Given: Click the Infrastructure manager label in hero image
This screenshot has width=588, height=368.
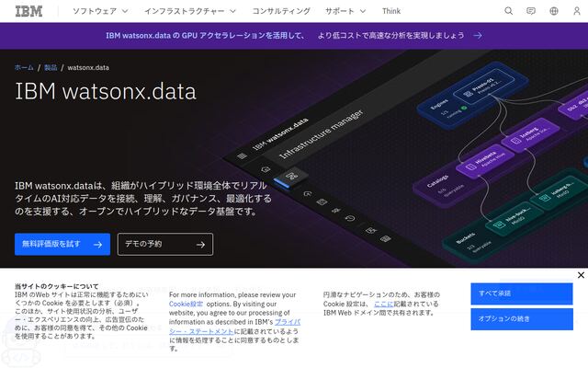Looking at the screenshot, I should coord(322,133).
